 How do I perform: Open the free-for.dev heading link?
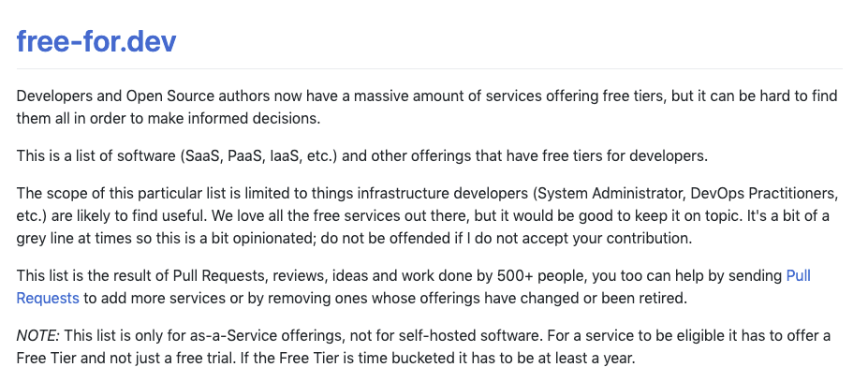96,41
